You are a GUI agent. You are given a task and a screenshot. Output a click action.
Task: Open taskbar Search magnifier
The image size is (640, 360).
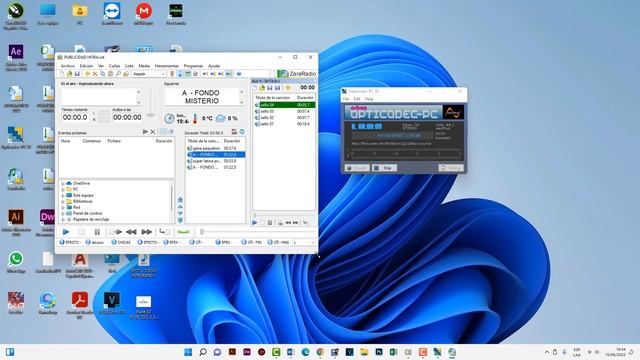click(x=203, y=352)
